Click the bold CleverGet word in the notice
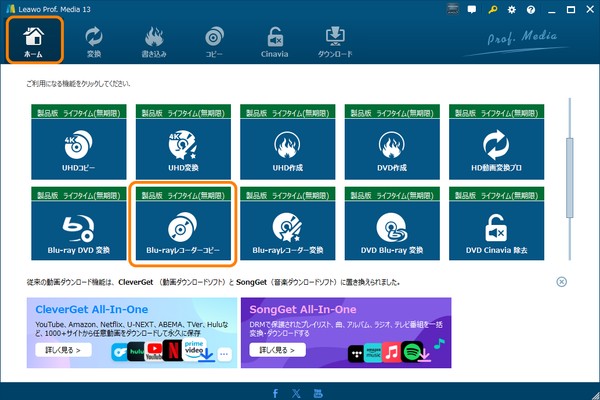 (135, 282)
